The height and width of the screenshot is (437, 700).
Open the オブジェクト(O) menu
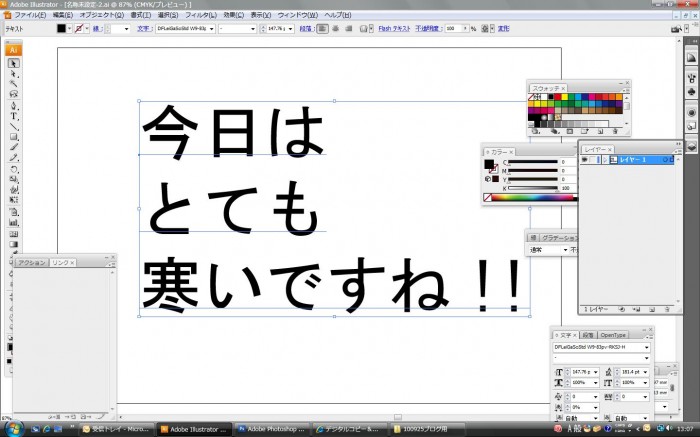coord(102,15)
